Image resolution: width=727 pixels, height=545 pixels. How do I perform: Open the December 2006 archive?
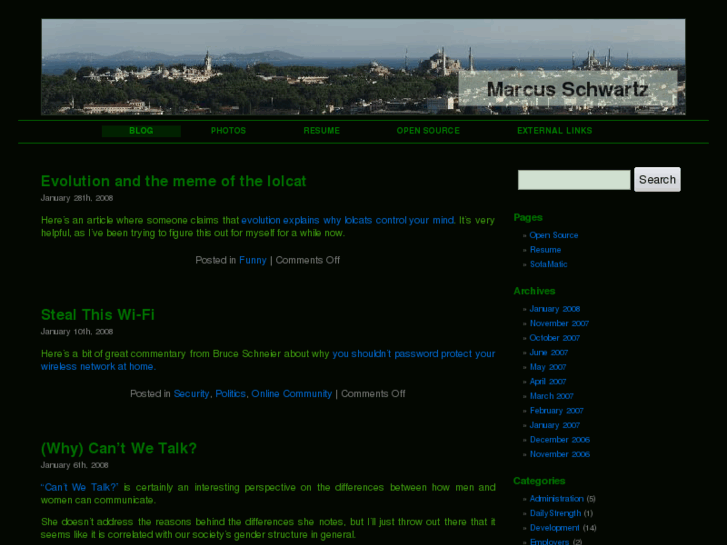[560, 440]
